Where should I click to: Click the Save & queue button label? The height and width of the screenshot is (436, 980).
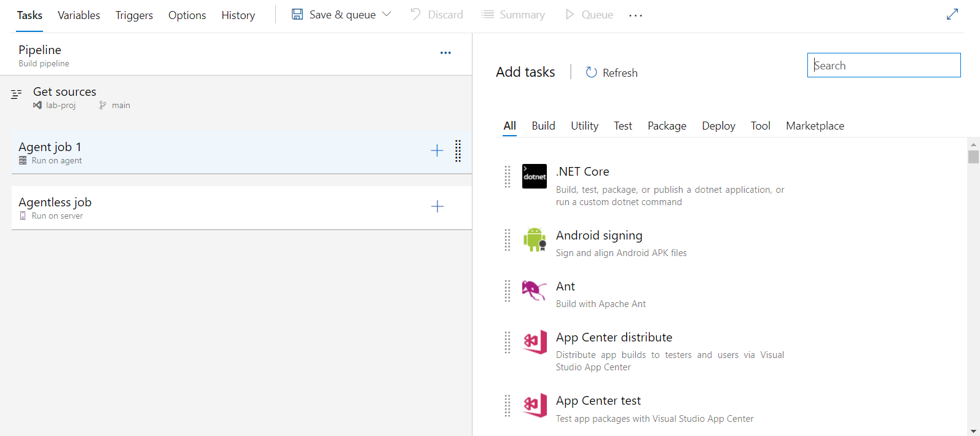click(x=343, y=15)
